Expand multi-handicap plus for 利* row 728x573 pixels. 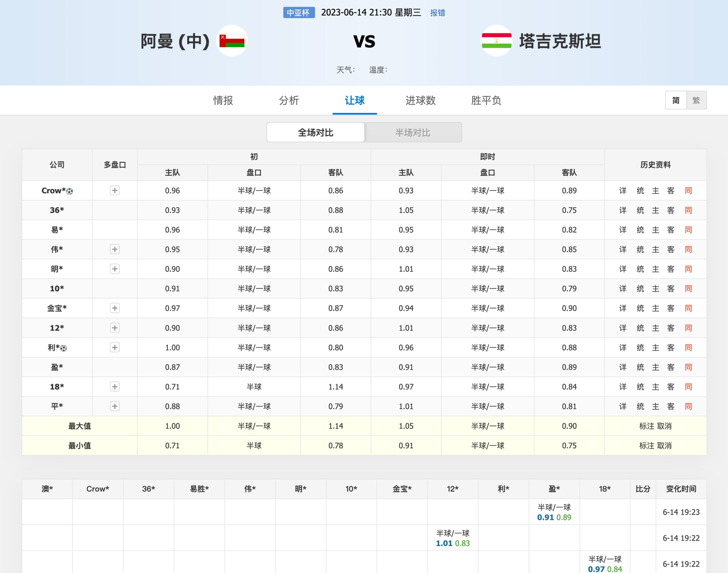pos(115,348)
